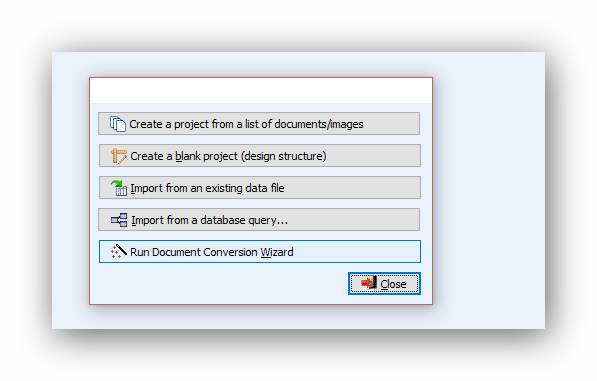Create a blank project (design structure)
This screenshot has height=381, width=597.
(260, 156)
